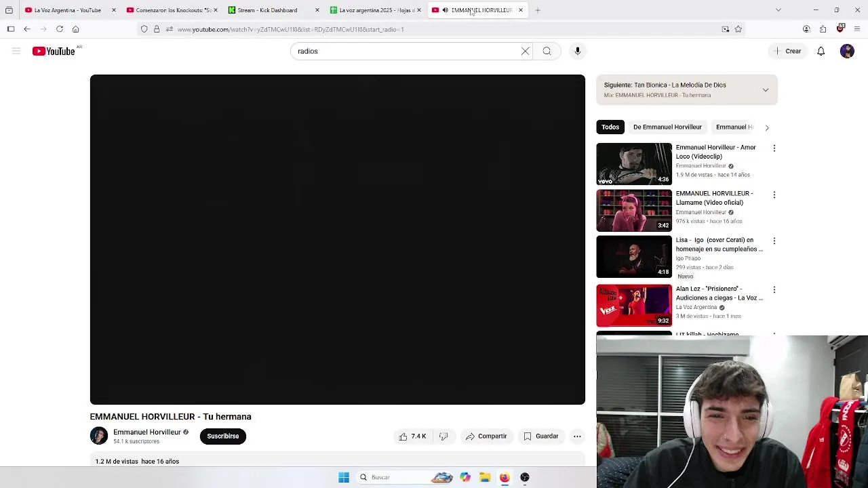Click the black video player area

(337, 239)
